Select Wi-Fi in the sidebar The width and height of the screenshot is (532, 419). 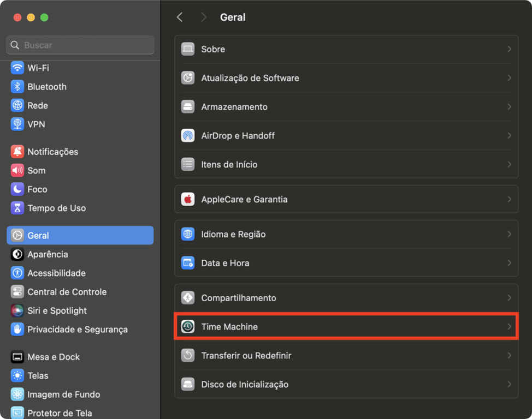coord(38,68)
